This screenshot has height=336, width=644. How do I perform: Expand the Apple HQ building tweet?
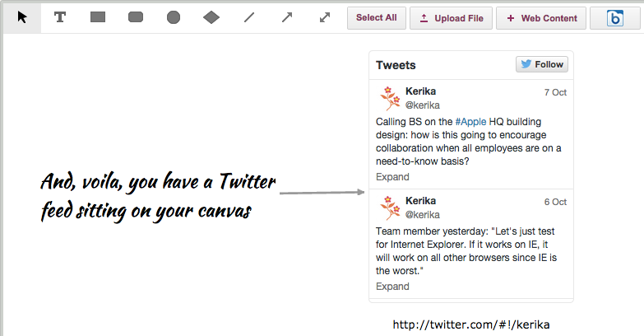[x=392, y=177]
